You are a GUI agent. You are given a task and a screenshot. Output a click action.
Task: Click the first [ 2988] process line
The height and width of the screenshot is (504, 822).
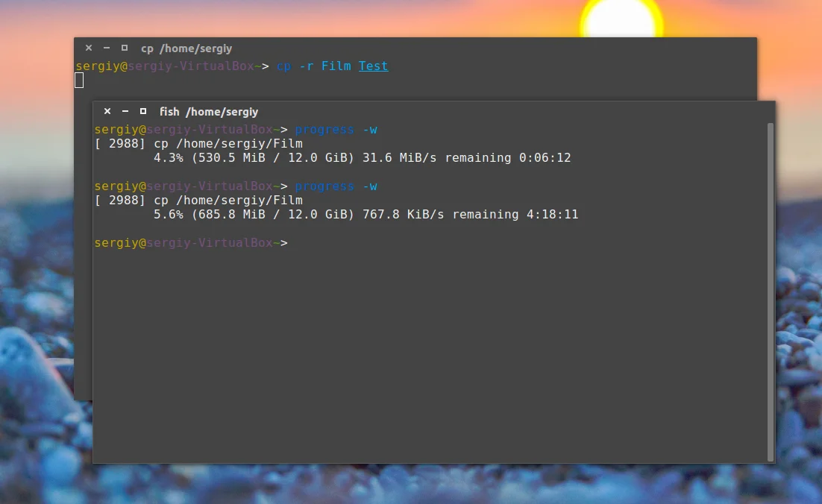tap(198, 144)
